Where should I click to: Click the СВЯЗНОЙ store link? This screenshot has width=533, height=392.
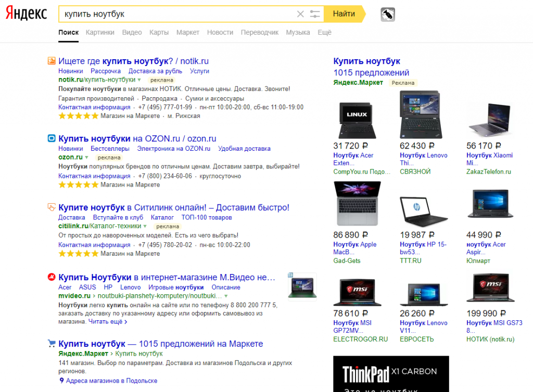[x=415, y=172]
